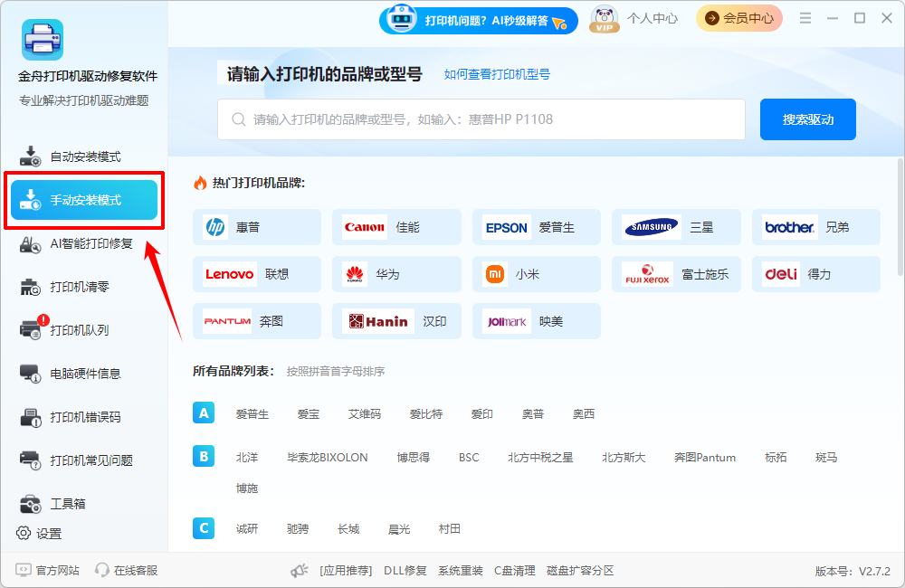Choose 晨光 brand
905x588 pixels.
coord(399,528)
